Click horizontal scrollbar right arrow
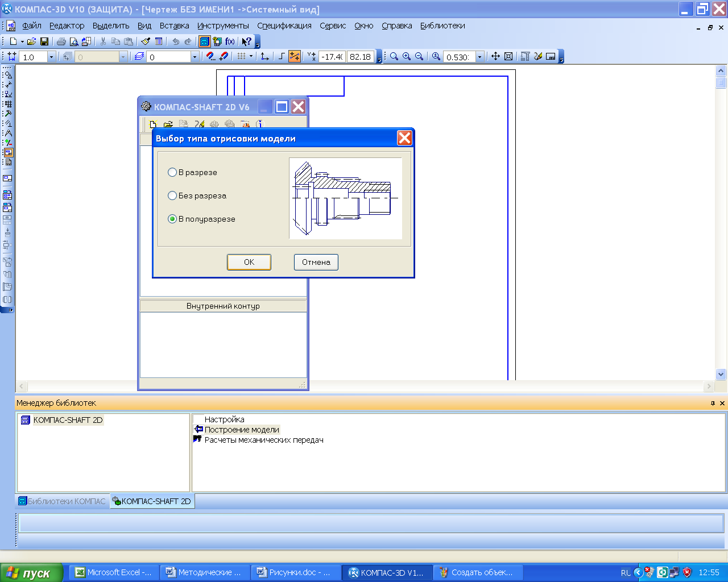The width and height of the screenshot is (728, 582). click(x=709, y=386)
